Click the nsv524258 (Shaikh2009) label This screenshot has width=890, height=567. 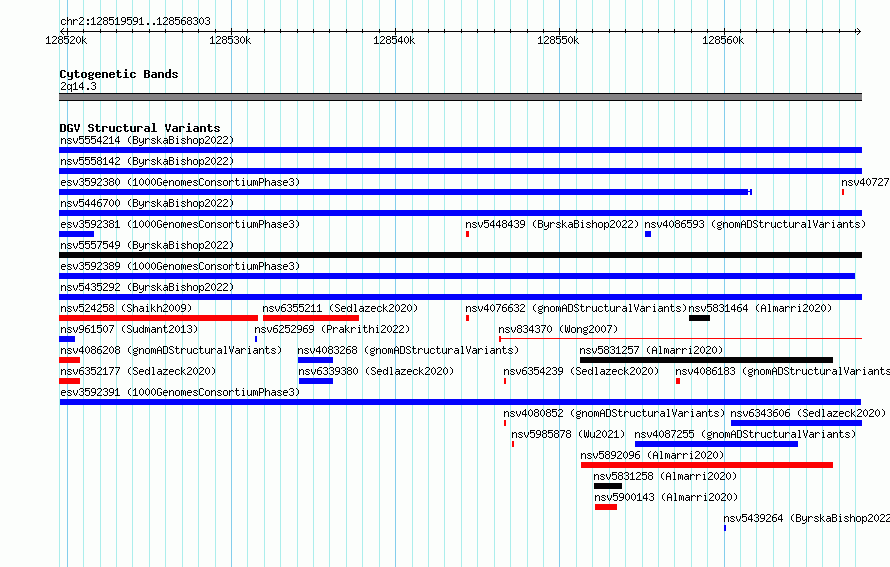pyautogui.click(x=126, y=308)
